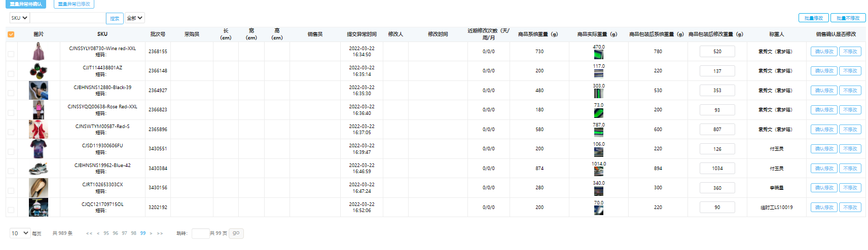Open the SKU search type dropdown
The height and width of the screenshot is (250, 868).
[x=19, y=18]
